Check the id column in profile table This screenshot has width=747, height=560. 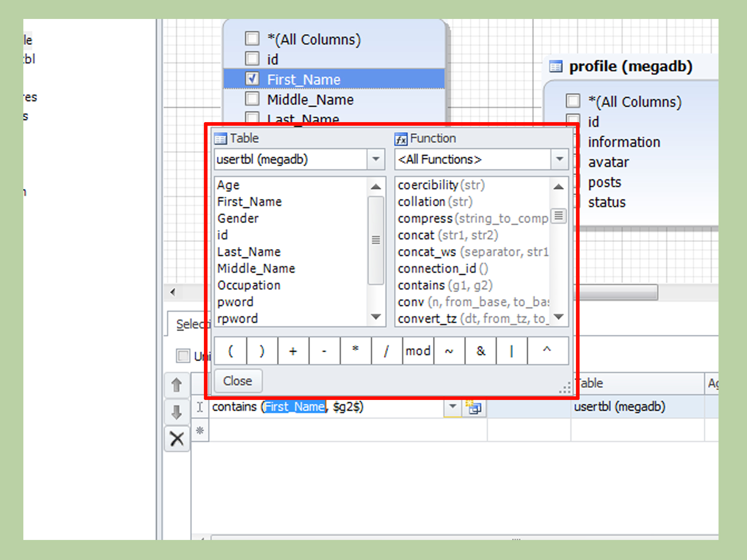(x=573, y=120)
